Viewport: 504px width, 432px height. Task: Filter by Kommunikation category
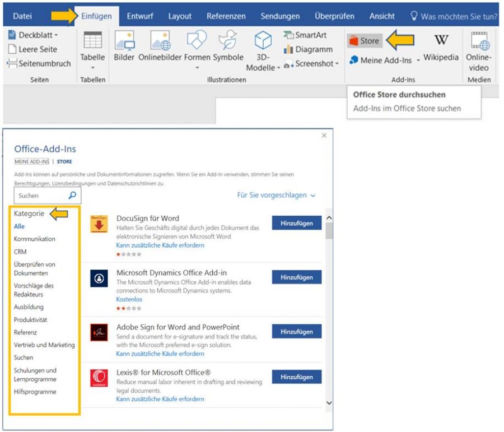point(34,239)
